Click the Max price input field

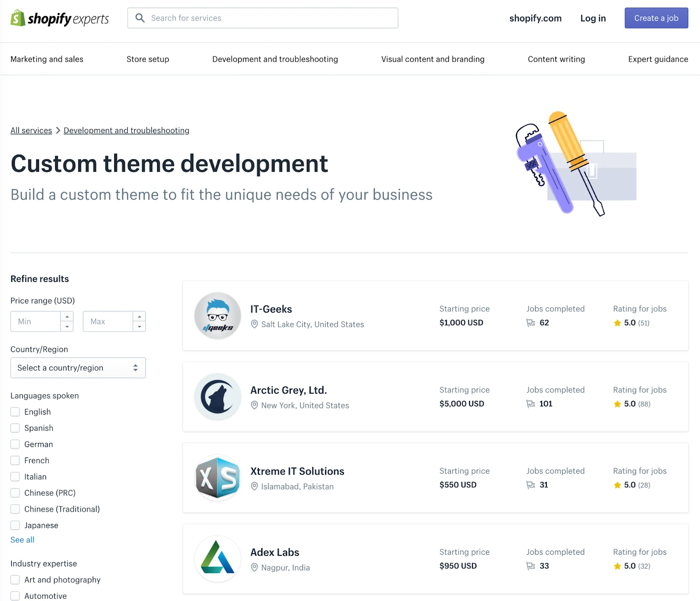[108, 322]
